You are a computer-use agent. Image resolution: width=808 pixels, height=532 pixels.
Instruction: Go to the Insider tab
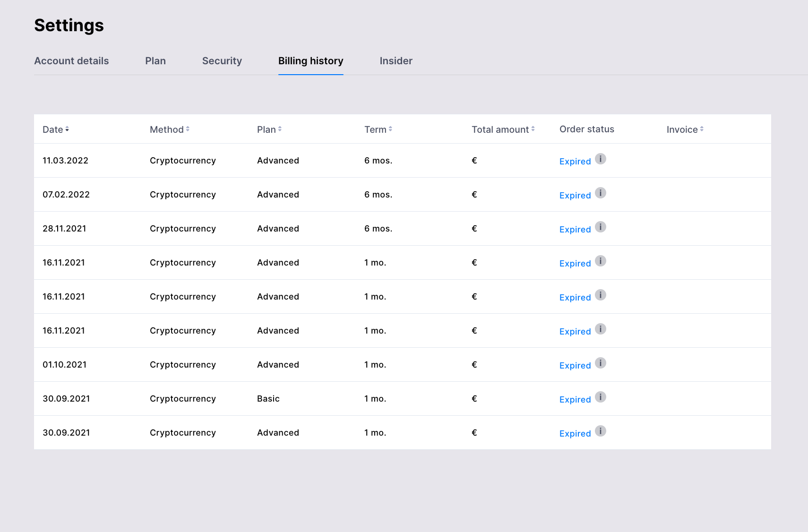point(396,61)
